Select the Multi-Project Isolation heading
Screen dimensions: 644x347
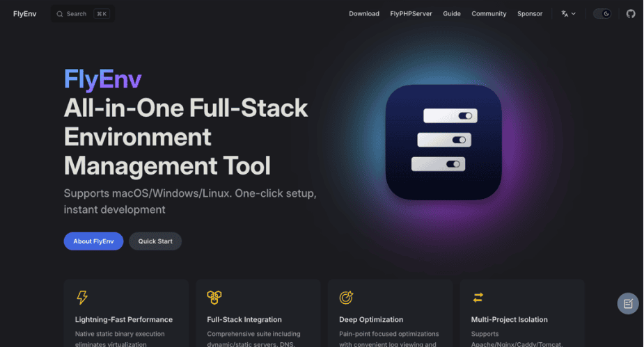[510, 319]
